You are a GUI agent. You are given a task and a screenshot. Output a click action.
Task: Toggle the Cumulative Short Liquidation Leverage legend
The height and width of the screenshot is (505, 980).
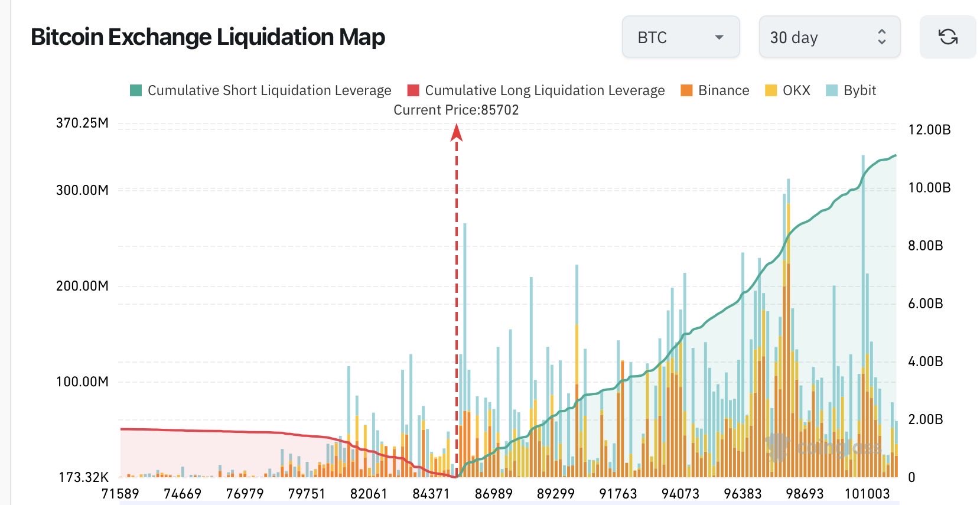pyautogui.click(x=269, y=90)
